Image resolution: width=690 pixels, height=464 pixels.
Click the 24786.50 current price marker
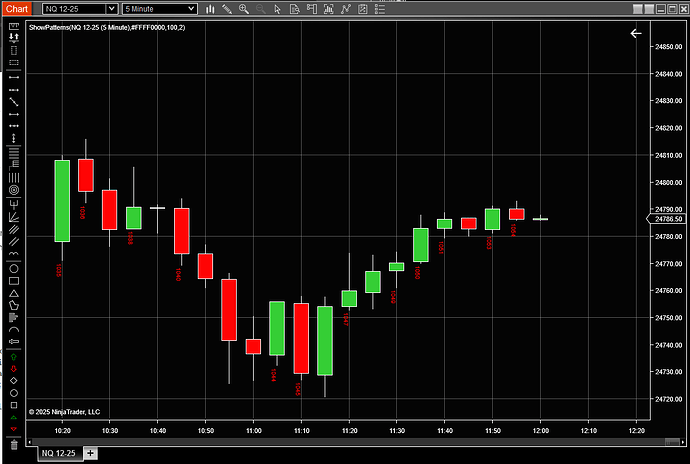coord(667,219)
